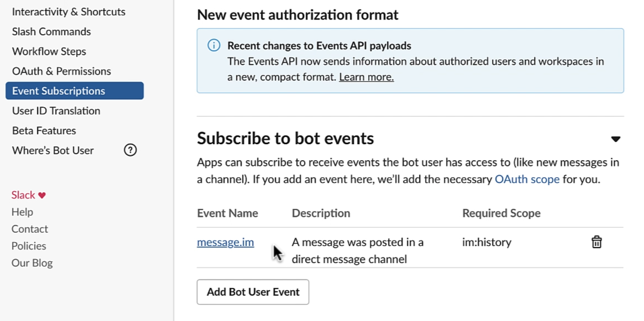This screenshot has width=644, height=321.
Task: Open the message.im event link
Action: click(225, 242)
